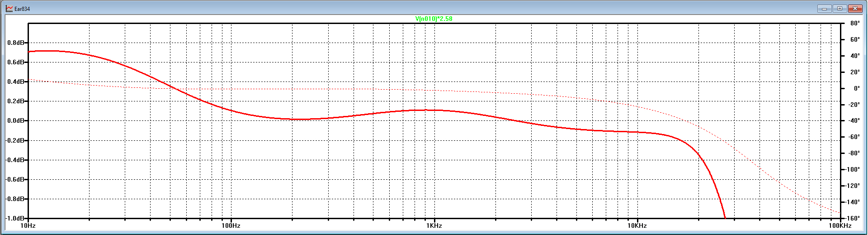Click the Ear834 plot window icon
Screen dimensions: 868x235
pos(9,9)
